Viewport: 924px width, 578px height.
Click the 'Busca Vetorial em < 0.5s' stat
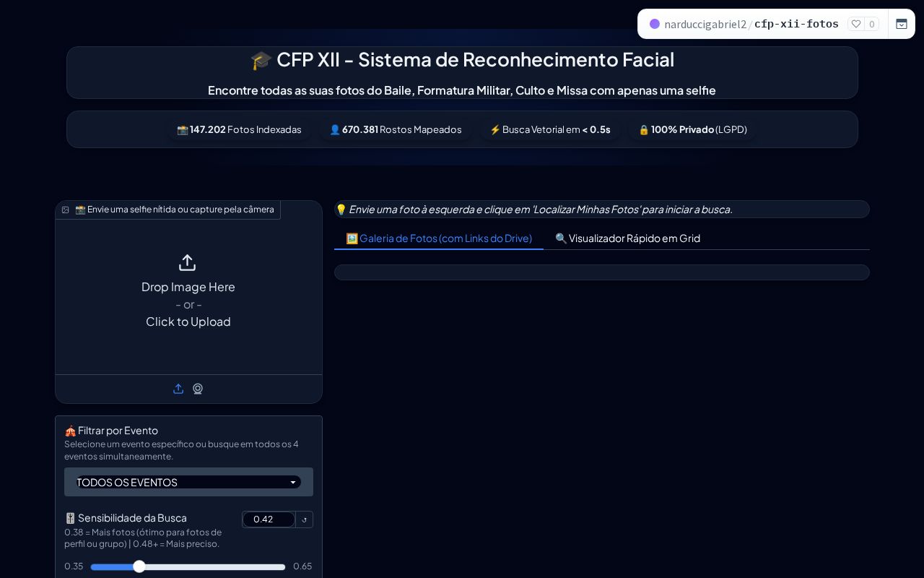coord(550,129)
